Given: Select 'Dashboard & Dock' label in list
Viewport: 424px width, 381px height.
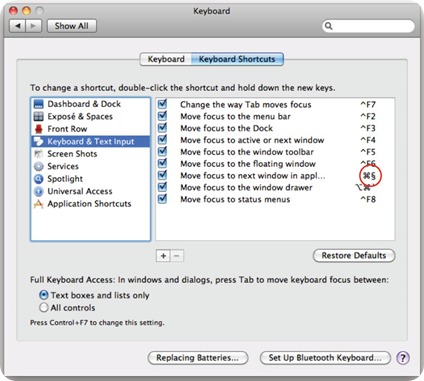Looking at the screenshot, I should click(x=84, y=104).
